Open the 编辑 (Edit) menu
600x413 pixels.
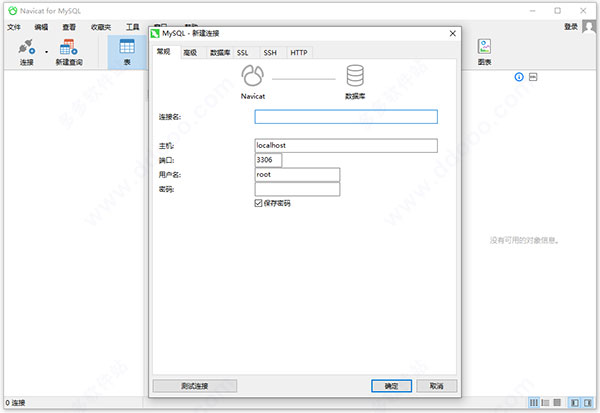click(41, 27)
